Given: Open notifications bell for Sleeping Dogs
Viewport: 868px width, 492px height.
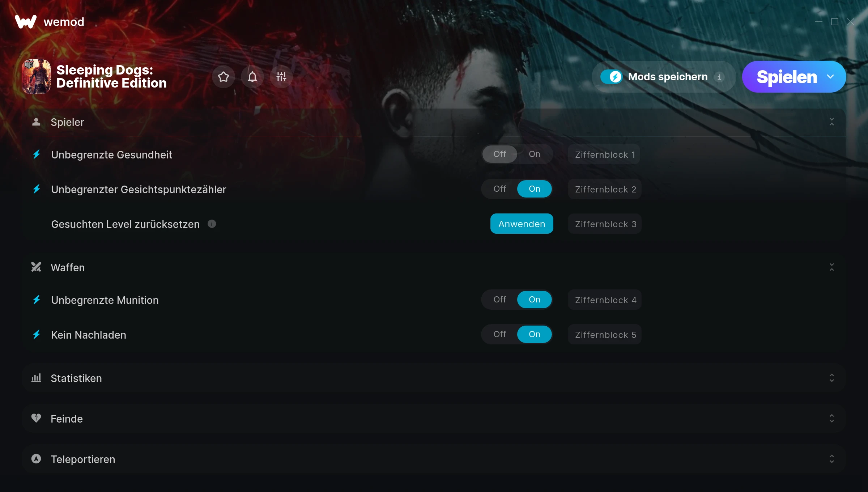Looking at the screenshot, I should [x=252, y=77].
